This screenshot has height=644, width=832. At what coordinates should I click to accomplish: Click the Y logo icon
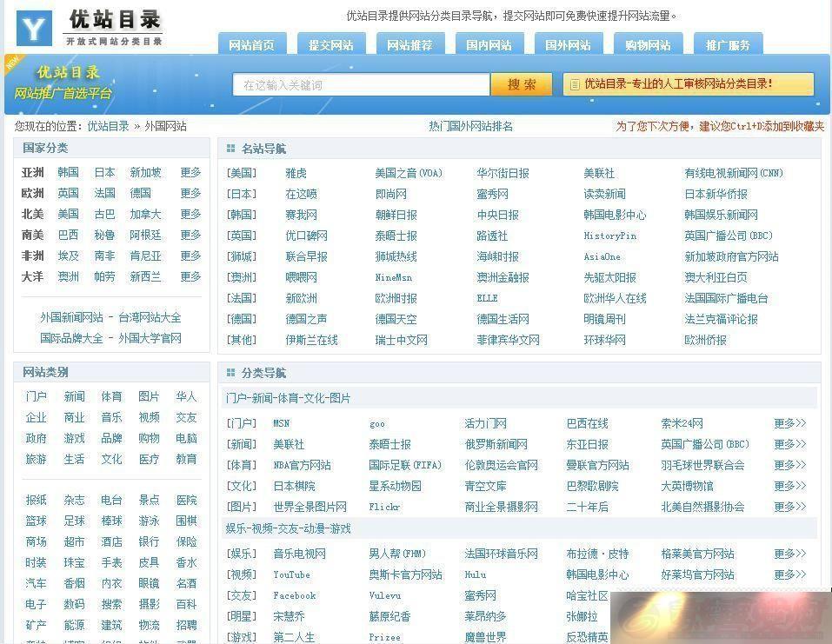(x=35, y=28)
